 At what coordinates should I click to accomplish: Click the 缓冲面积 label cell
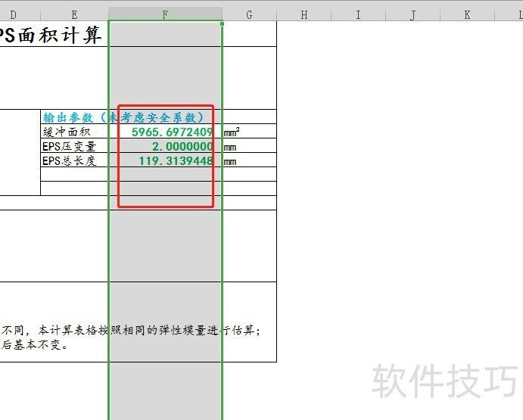74,132
